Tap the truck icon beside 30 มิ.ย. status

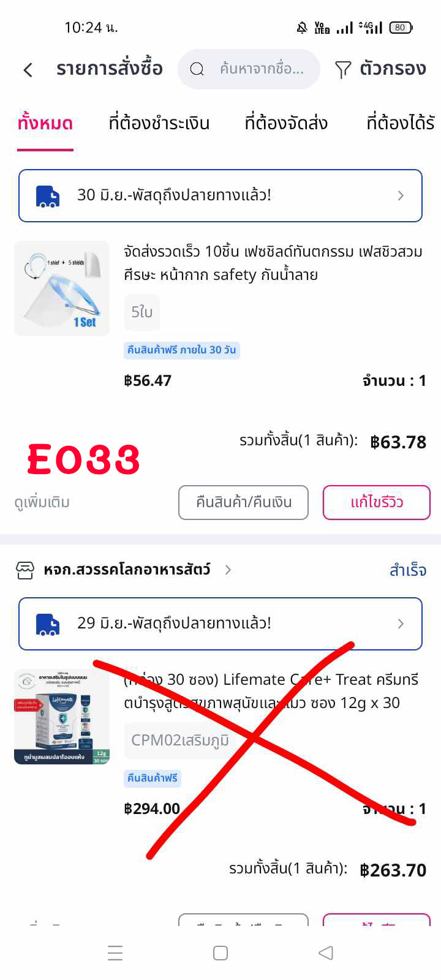click(x=48, y=196)
